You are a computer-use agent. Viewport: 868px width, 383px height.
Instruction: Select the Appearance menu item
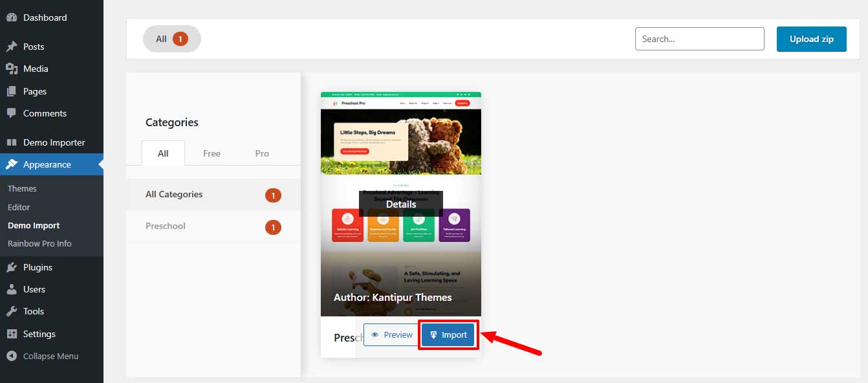(52, 164)
